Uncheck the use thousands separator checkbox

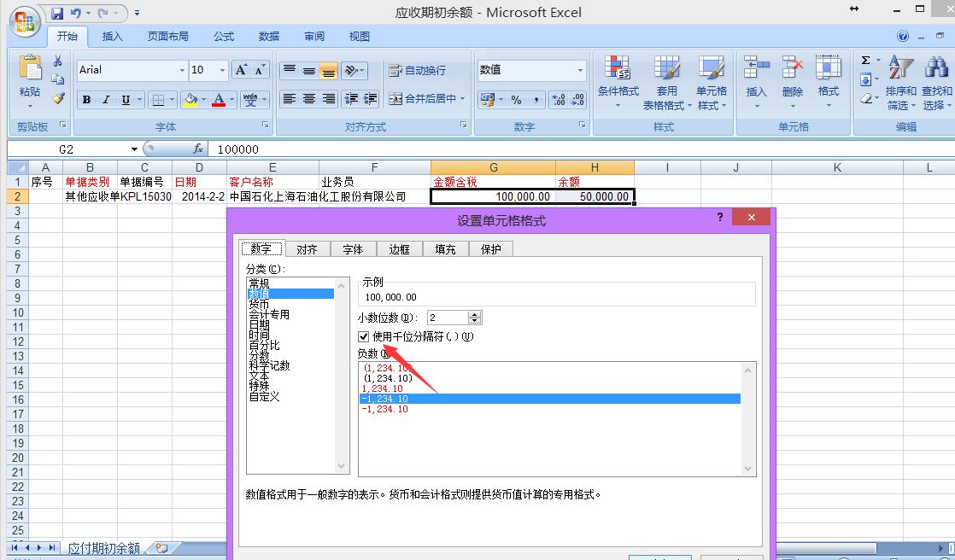click(x=364, y=336)
